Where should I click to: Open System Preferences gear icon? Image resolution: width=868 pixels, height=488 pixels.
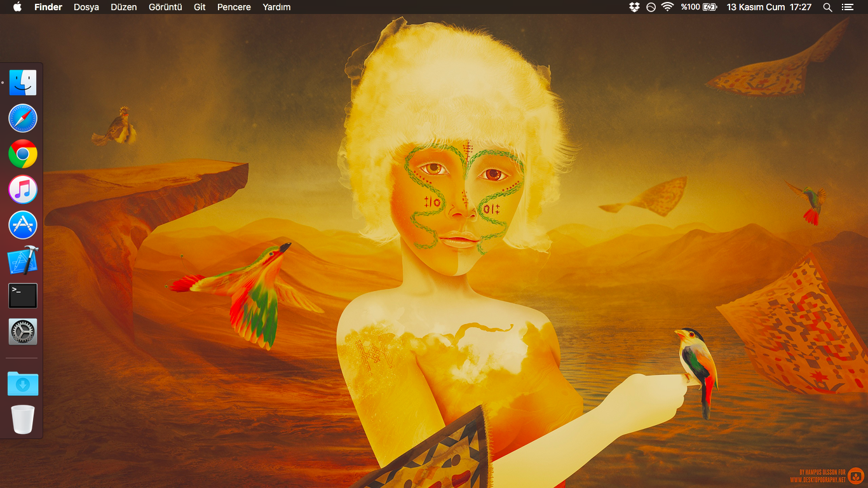click(23, 332)
